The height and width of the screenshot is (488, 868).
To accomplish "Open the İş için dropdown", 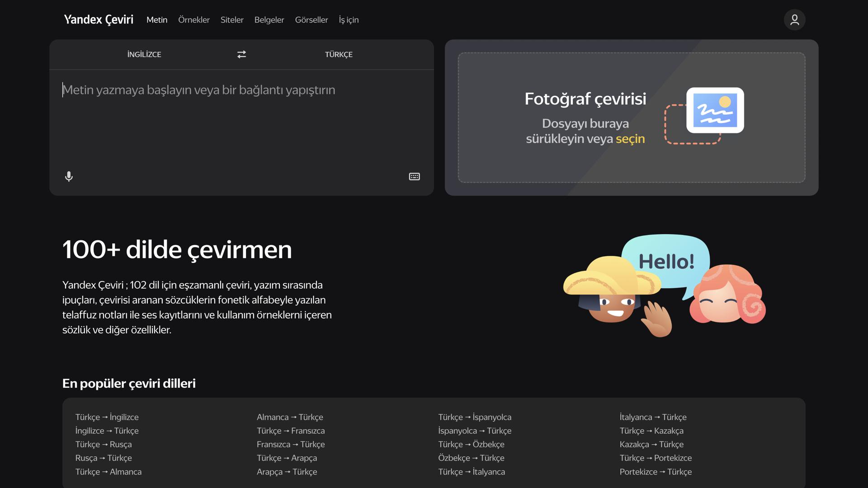I will click(x=349, y=20).
